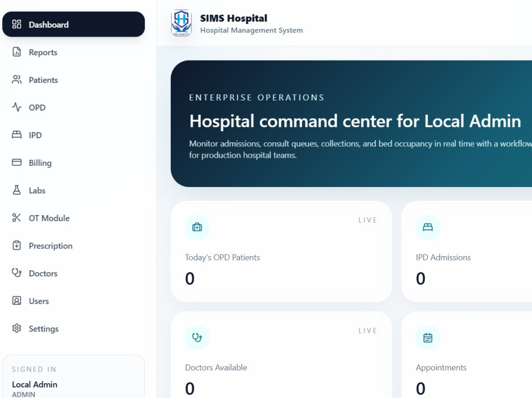This screenshot has height=398, width=532.
Task: Click the IPD Admissions label
Action: pyautogui.click(x=443, y=258)
